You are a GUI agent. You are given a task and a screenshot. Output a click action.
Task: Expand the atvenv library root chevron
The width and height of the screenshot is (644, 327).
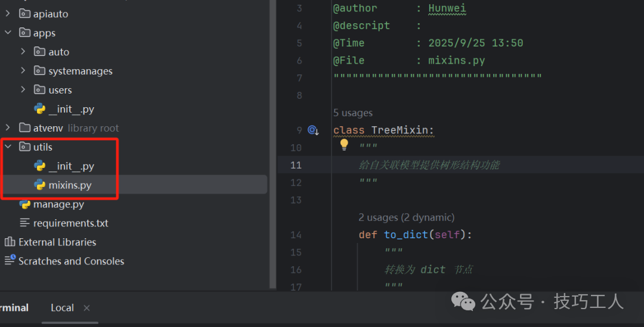pyautogui.click(x=8, y=127)
